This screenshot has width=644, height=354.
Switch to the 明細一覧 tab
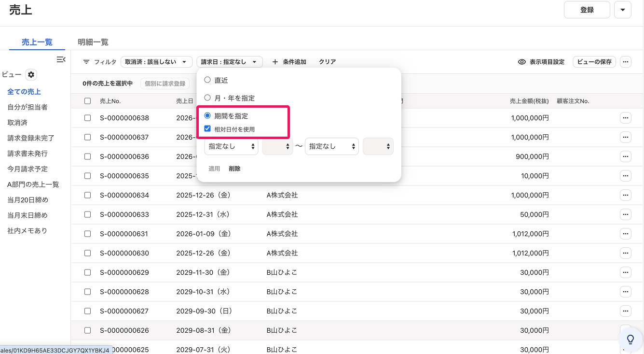pos(93,42)
